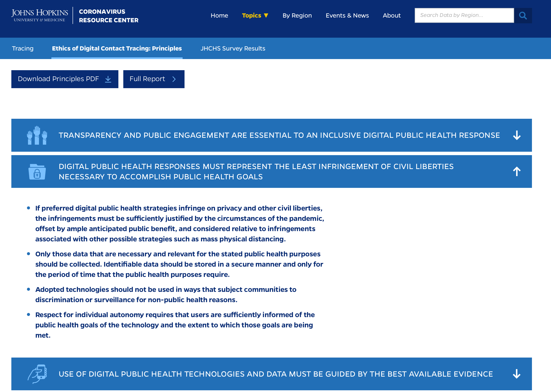Click the locked folder icon on civil liberties banner
The width and height of the screenshot is (551, 392).
click(37, 171)
